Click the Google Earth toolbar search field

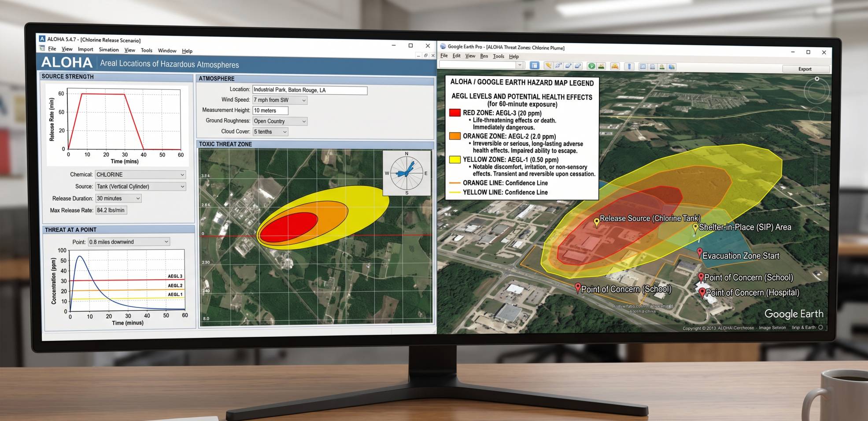tap(477, 65)
